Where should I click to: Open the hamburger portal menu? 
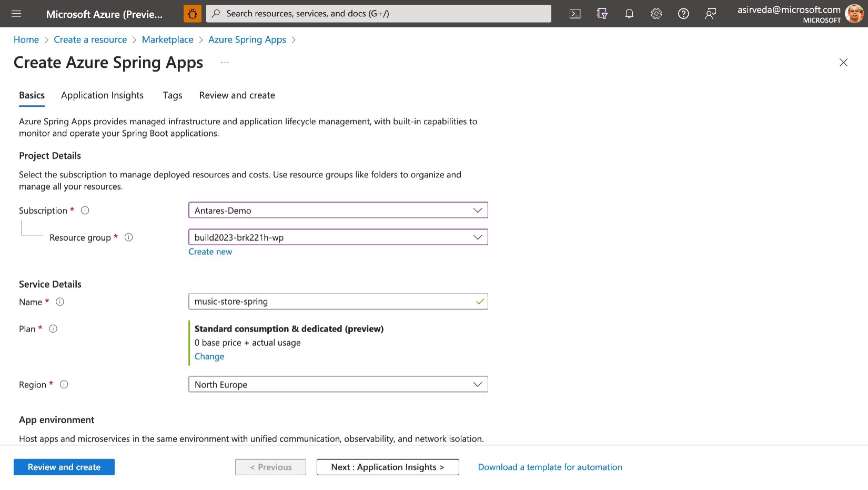point(16,14)
